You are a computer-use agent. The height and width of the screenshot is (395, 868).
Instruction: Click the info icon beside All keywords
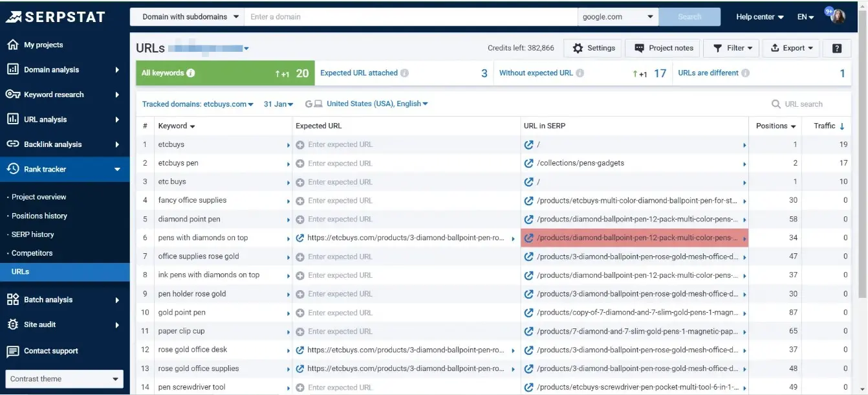pos(191,73)
